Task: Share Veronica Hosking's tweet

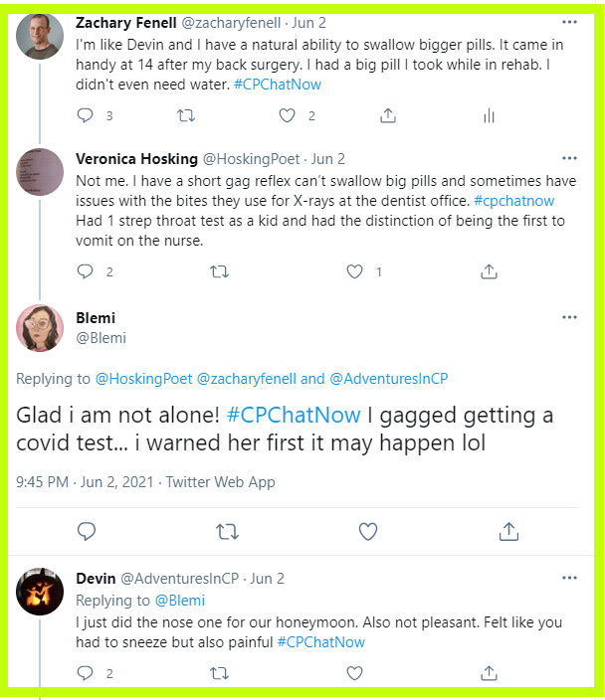Action: point(489,270)
